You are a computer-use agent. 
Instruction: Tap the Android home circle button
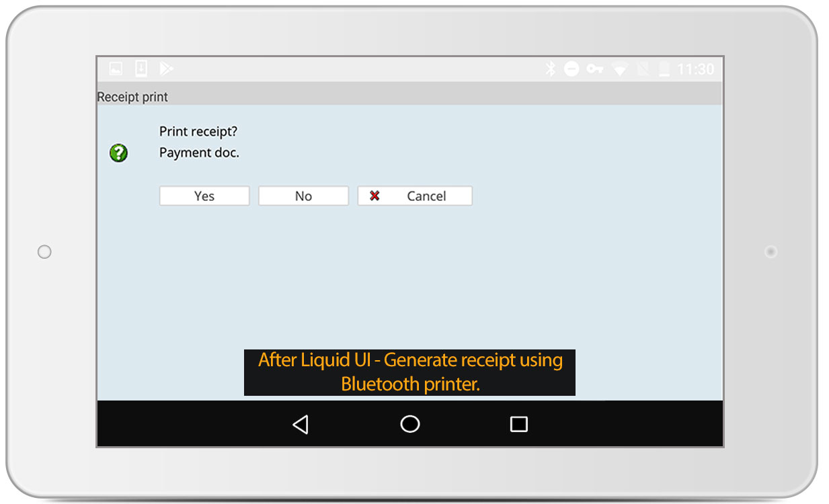pyautogui.click(x=410, y=424)
